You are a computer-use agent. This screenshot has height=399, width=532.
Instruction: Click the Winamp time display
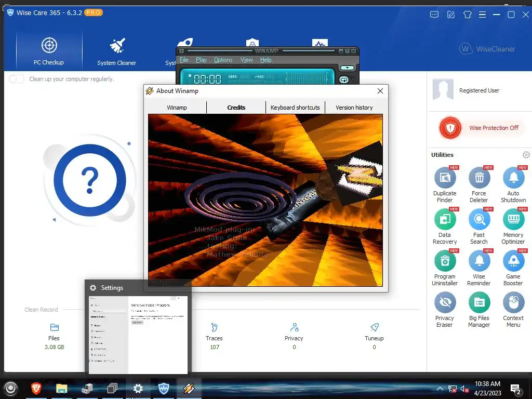207,79
